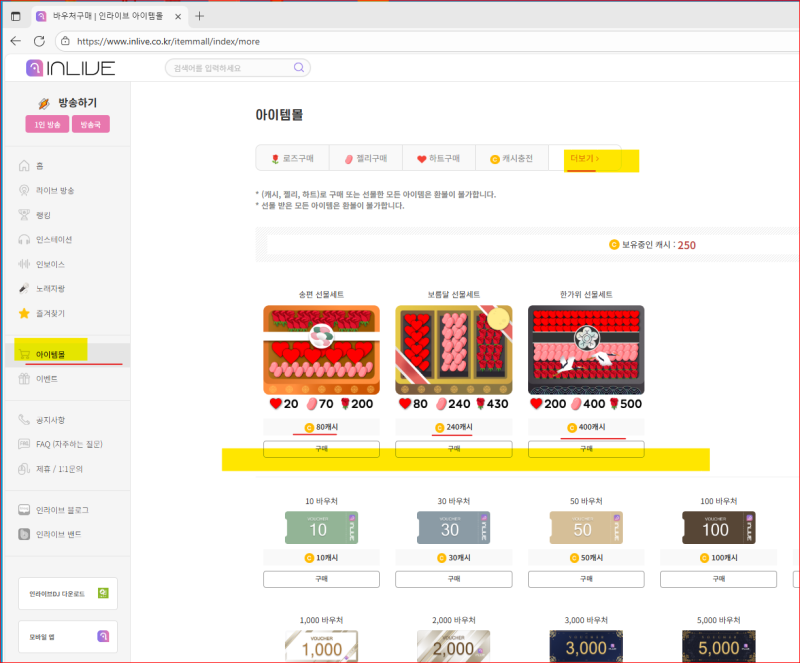Switch to the 캐시충전 tab
The height and width of the screenshot is (663, 800).
[x=511, y=159]
